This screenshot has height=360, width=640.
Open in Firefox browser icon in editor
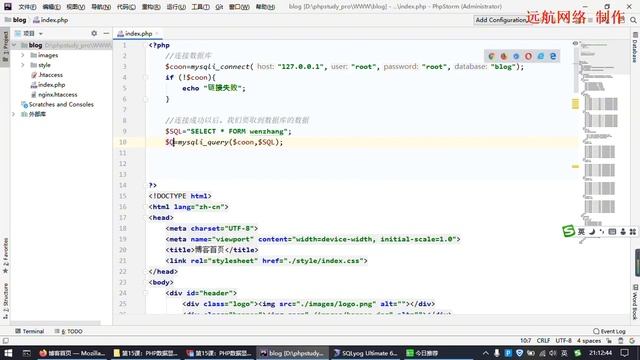tap(504, 56)
